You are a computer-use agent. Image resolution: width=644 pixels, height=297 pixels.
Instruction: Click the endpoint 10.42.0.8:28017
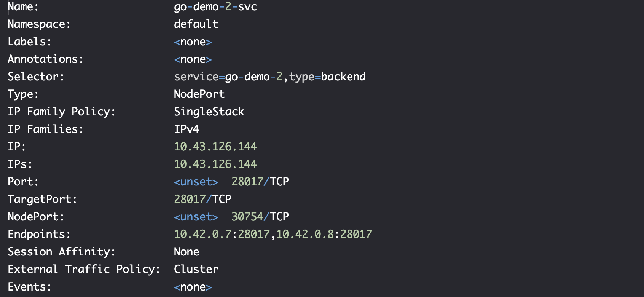coord(324,234)
